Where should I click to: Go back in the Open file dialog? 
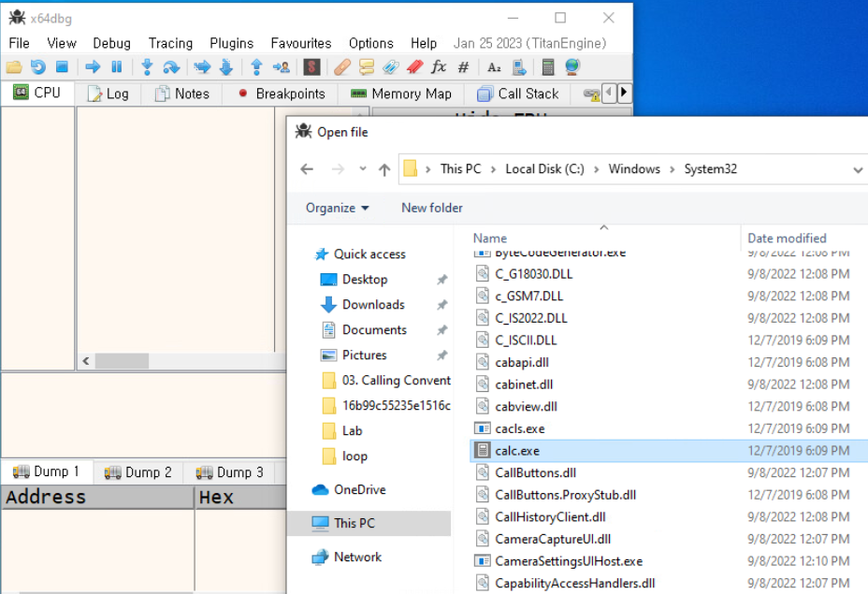(307, 169)
